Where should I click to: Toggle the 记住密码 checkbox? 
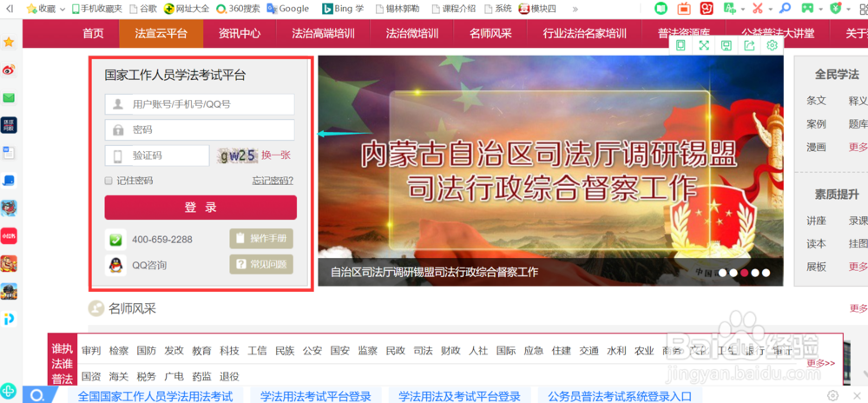click(x=108, y=181)
